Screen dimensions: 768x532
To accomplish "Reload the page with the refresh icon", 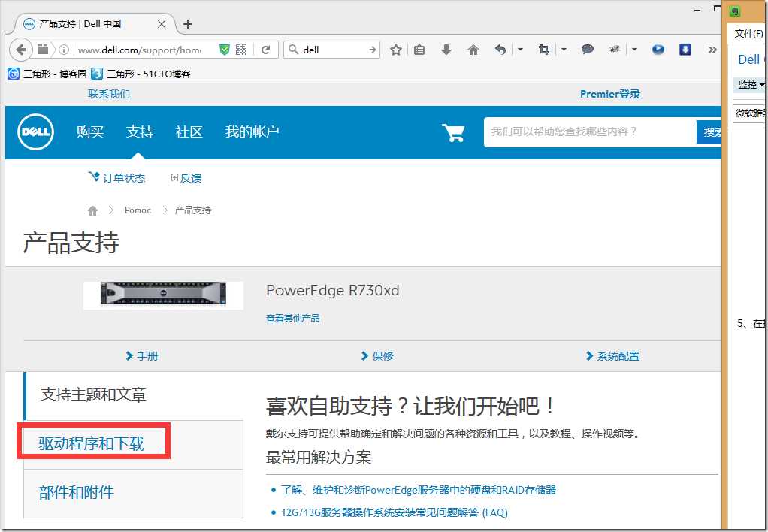I will click(x=266, y=50).
